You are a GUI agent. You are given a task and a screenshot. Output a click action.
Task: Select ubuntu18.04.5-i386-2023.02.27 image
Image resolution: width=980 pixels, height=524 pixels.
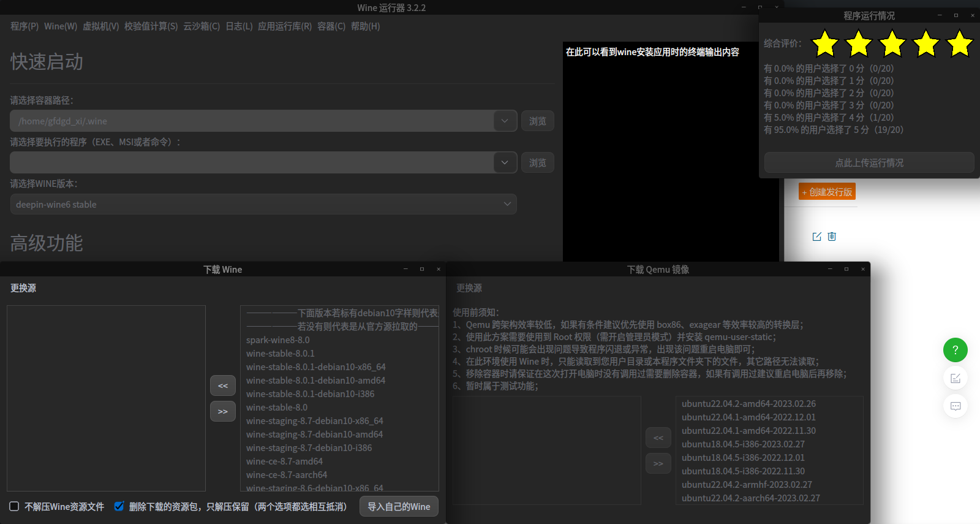point(743,444)
